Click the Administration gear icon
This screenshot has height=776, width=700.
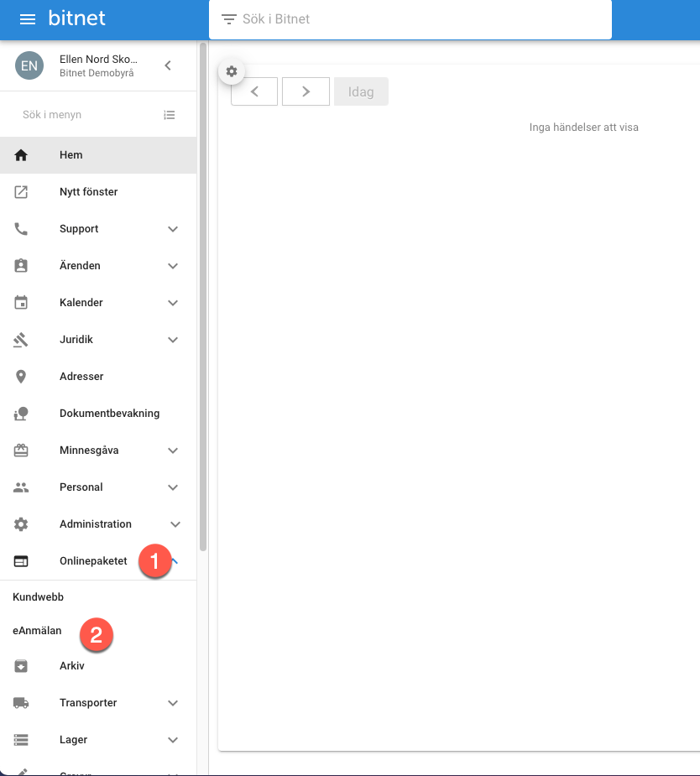(x=21, y=524)
